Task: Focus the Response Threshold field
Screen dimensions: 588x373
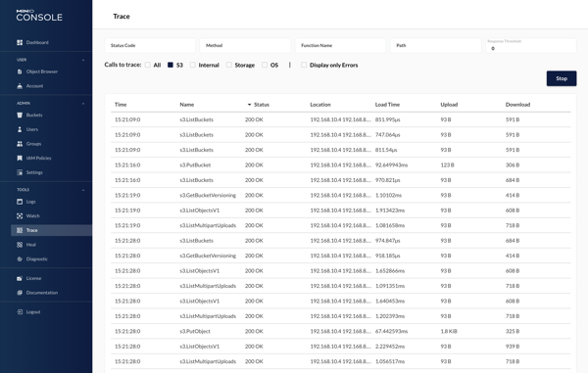Action: pos(531,45)
